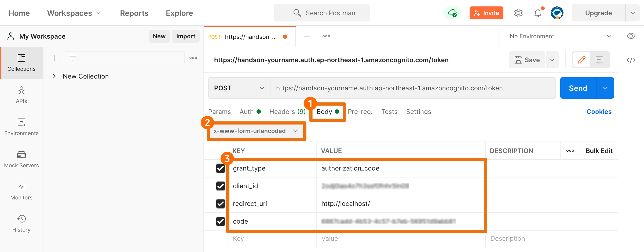Uncheck the code row checkbox
Screen dimensions: 644x252
221,221
